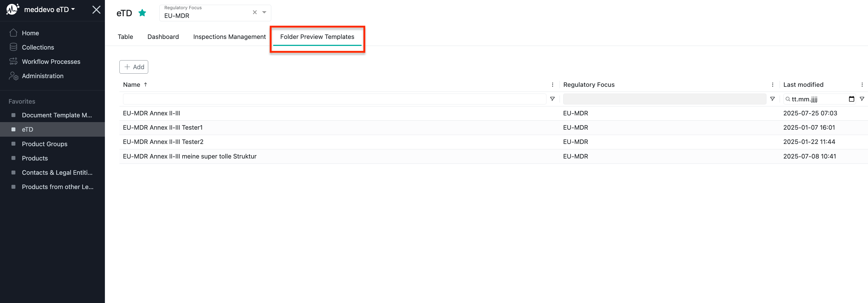Screen dimensions: 868x303
Task: Open the Regulatory Focus filter funnel
Action: coord(772,99)
